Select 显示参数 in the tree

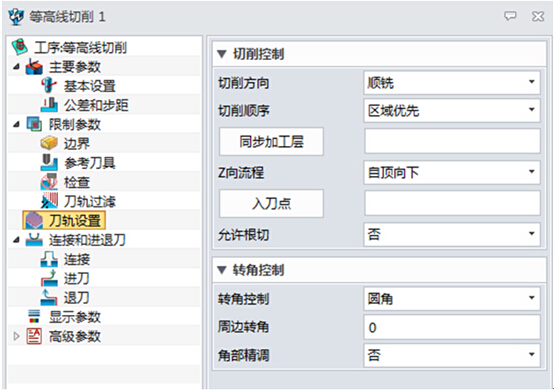[75, 317]
